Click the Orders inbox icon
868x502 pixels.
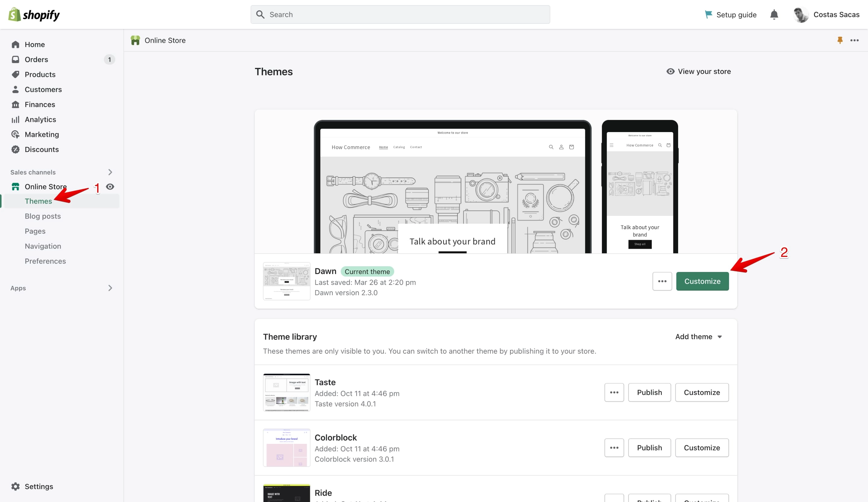15,59
